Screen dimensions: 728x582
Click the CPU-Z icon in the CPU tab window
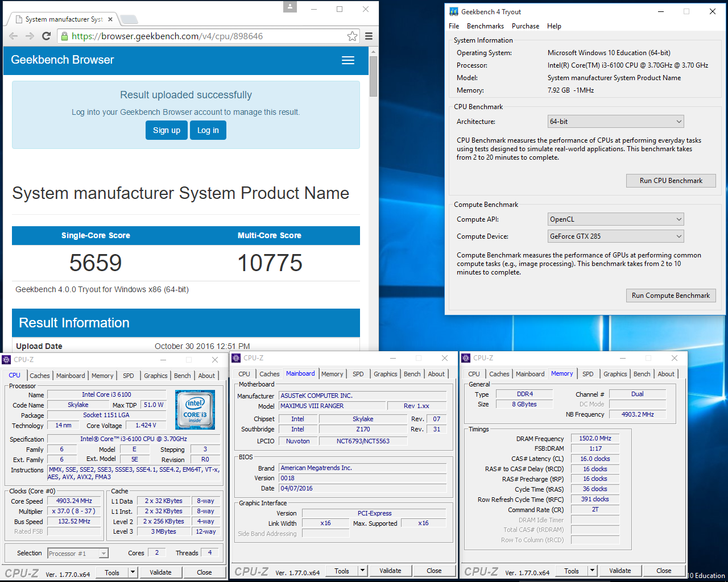(x=6, y=360)
